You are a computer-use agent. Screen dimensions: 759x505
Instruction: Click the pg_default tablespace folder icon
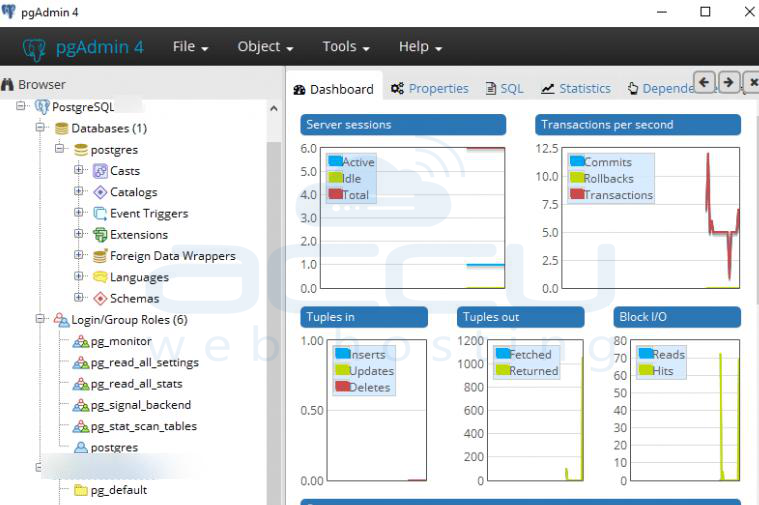tap(81, 490)
